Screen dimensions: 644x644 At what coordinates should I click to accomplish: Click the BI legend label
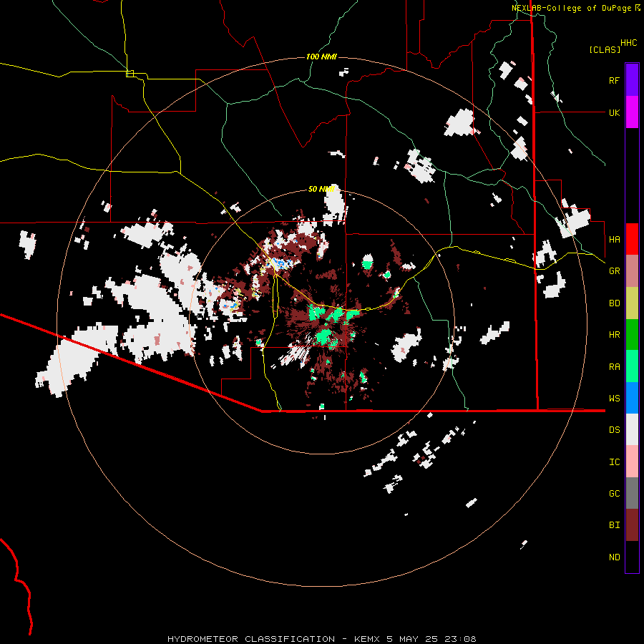(x=614, y=525)
